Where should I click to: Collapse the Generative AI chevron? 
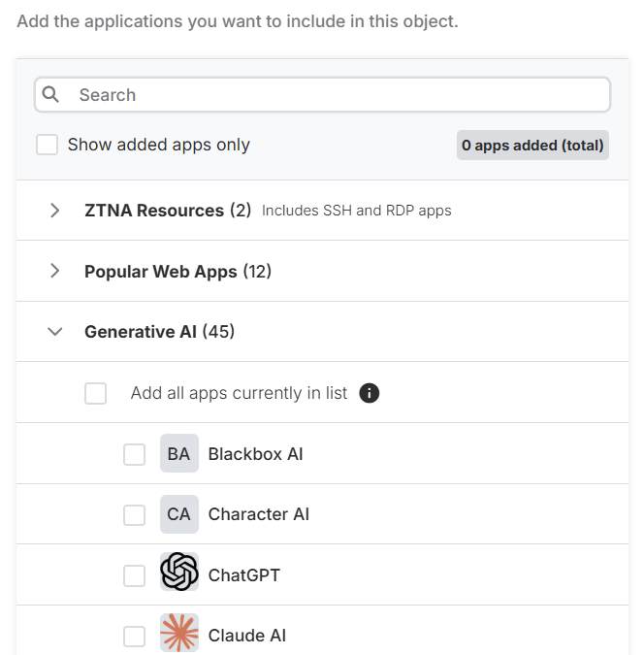(54, 332)
